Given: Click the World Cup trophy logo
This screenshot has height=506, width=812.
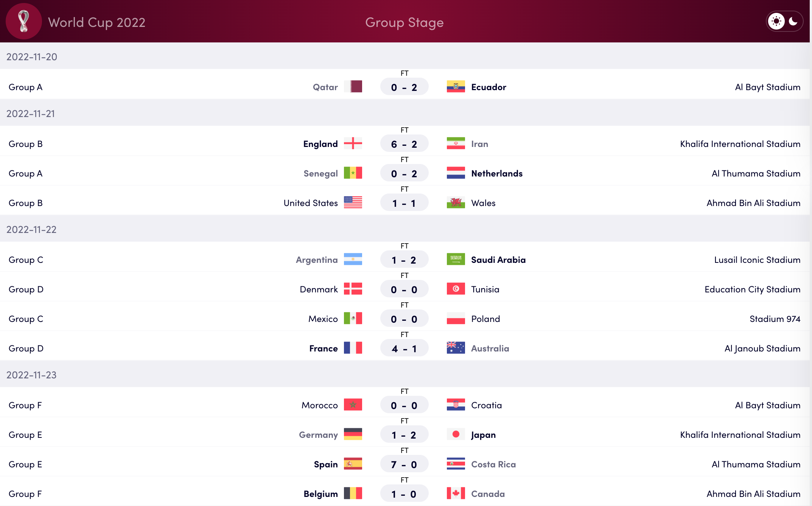Looking at the screenshot, I should [23, 22].
